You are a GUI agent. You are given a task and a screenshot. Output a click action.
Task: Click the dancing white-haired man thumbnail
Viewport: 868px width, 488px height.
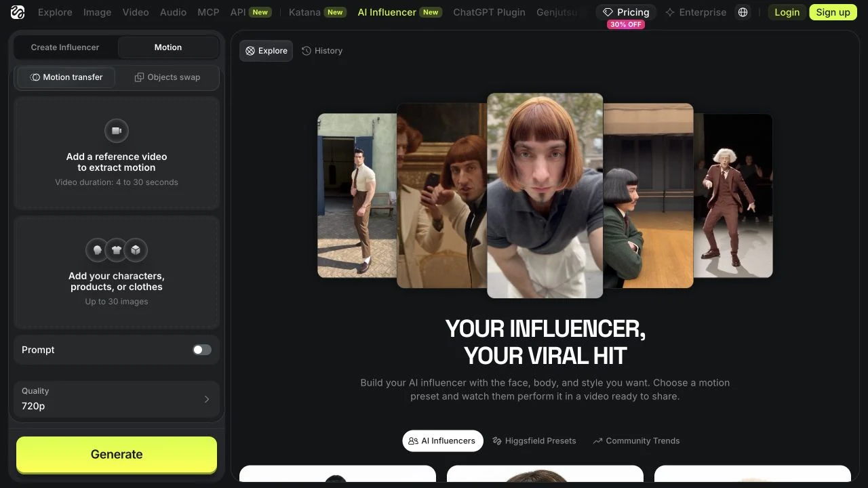pyautogui.click(x=733, y=195)
